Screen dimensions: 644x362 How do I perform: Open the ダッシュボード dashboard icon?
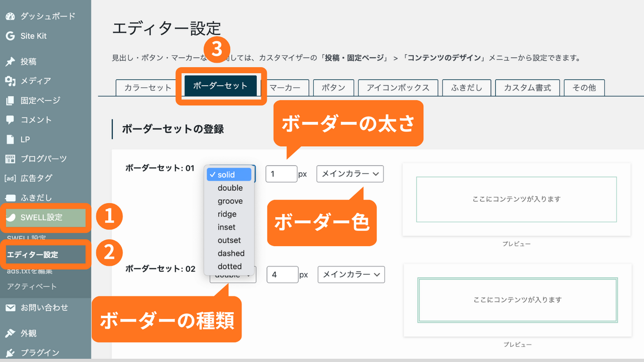coord(10,16)
